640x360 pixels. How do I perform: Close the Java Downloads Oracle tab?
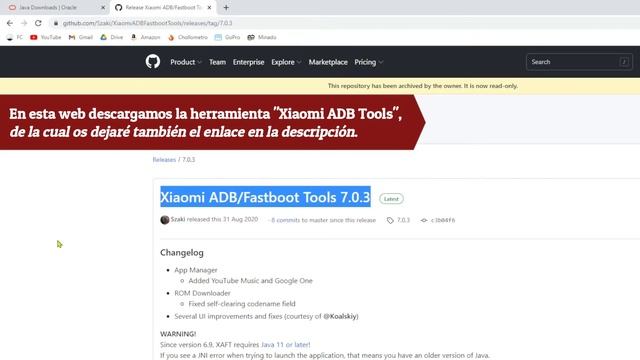(103, 7)
